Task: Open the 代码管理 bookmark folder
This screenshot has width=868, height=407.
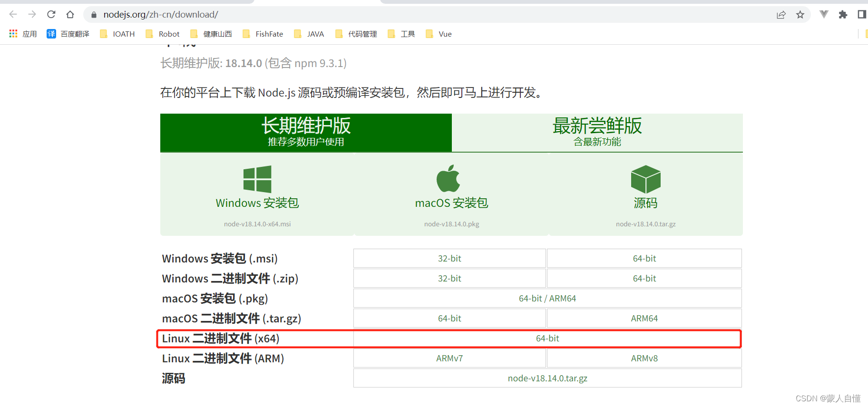Action: [x=356, y=34]
